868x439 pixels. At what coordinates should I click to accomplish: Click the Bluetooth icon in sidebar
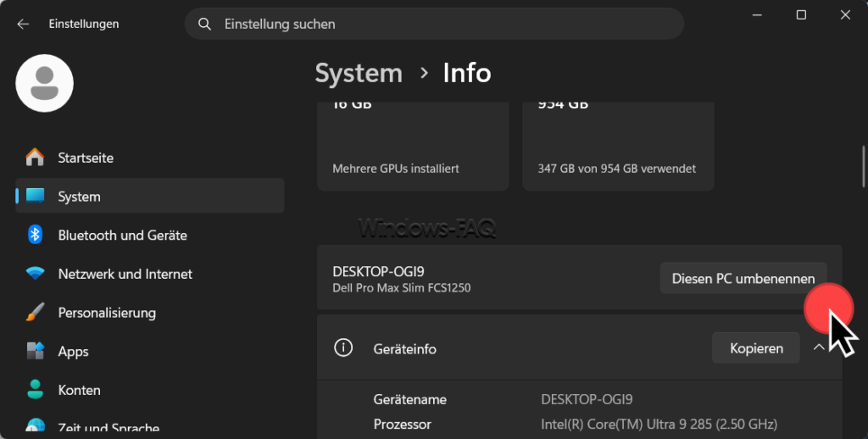pos(35,235)
